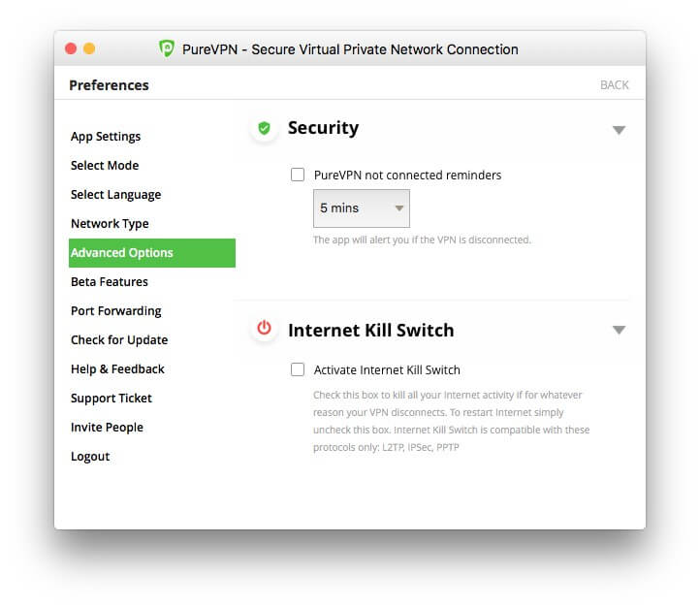Collapse the Security section arrow

point(619,130)
